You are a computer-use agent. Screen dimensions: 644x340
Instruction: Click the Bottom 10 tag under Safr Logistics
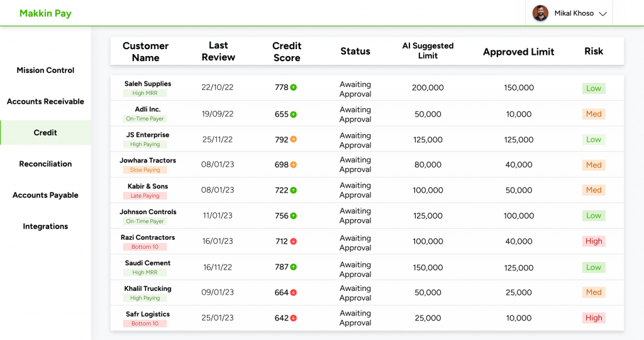pyautogui.click(x=145, y=324)
